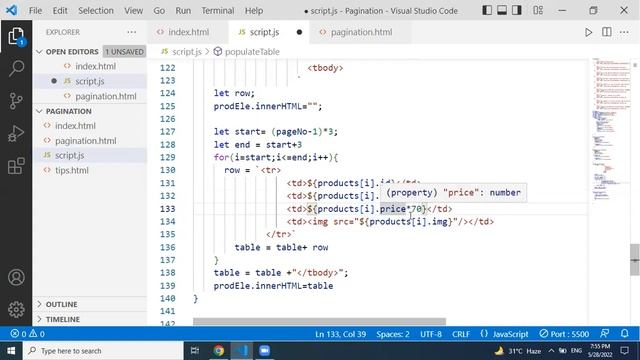Screen dimensions: 640x360
Task: Click line number 133 in gutter
Action: coord(167,209)
